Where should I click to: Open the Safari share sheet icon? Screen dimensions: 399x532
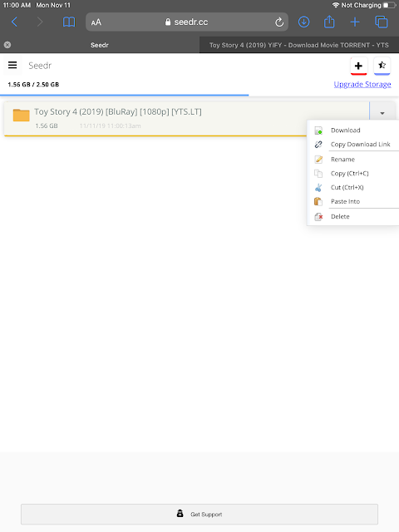tap(329, 22)
